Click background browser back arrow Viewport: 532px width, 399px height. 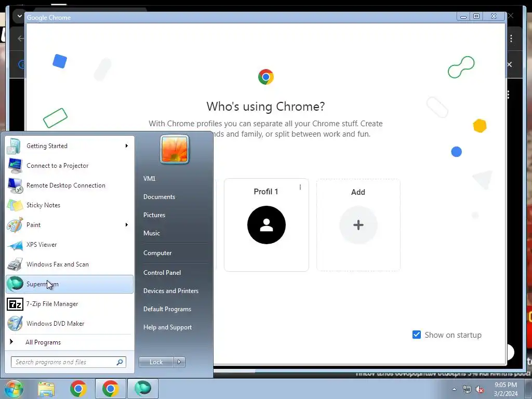point(20,38)
